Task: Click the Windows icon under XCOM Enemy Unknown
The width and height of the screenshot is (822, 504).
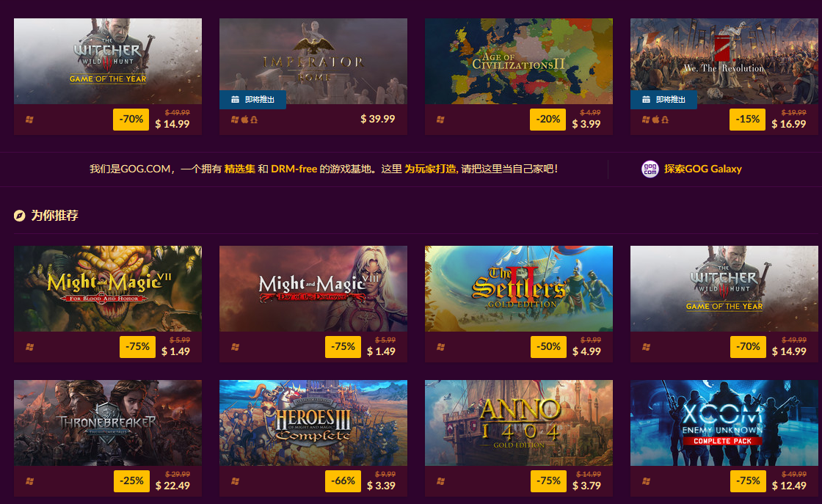Action: point(646,481)
